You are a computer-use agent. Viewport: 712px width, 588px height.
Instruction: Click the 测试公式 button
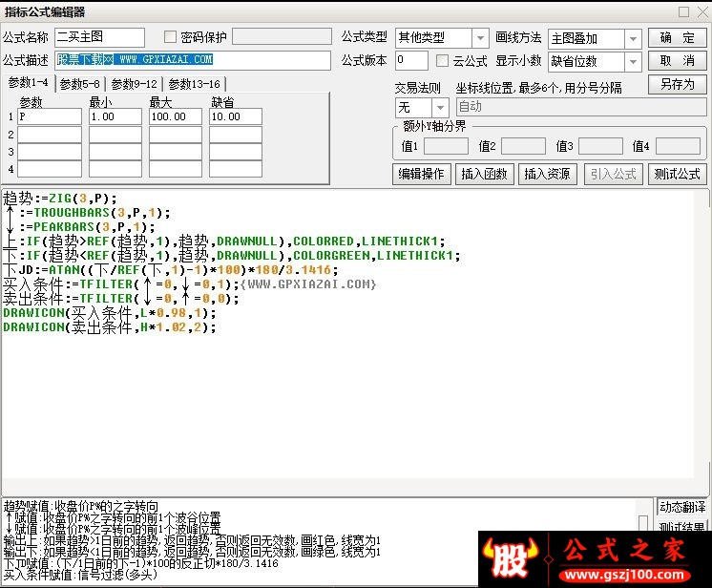click(x=677, y=174)
